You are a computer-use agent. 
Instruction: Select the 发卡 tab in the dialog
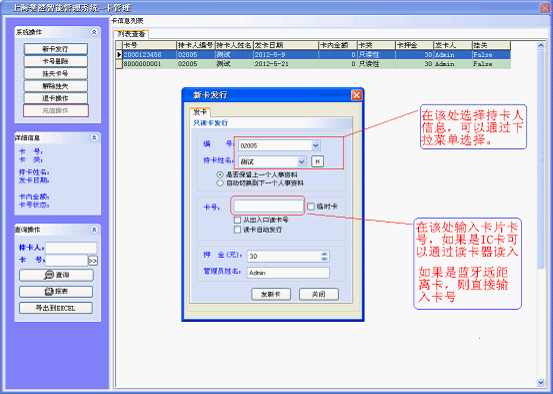[200, 112]
